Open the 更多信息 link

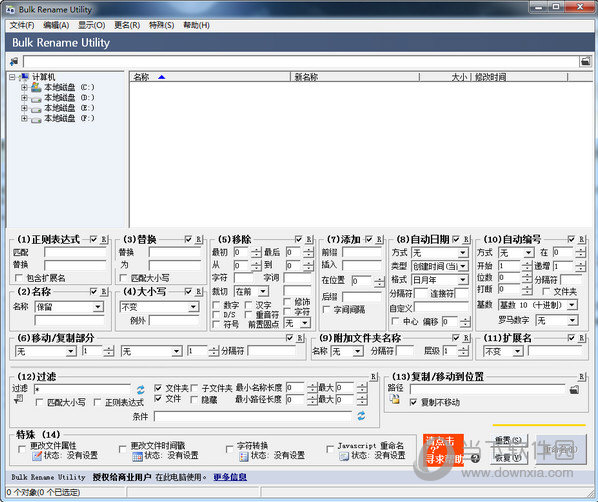[230, 477]
